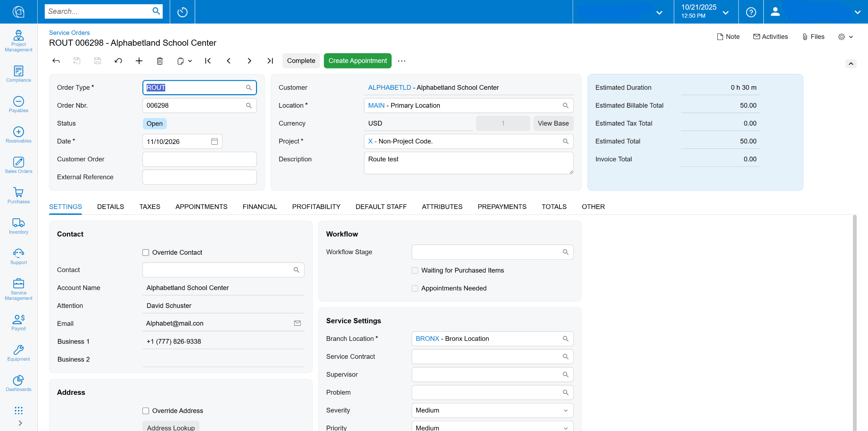Click the recent history clock icon
Screen dimensions: 868x431
pyautogui.click(x=182, y=12)
